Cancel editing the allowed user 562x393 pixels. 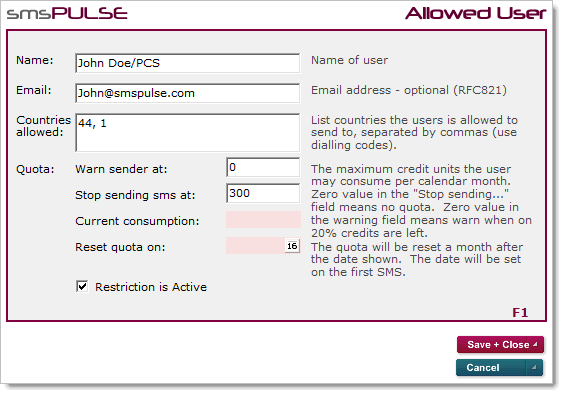point(491,368)
